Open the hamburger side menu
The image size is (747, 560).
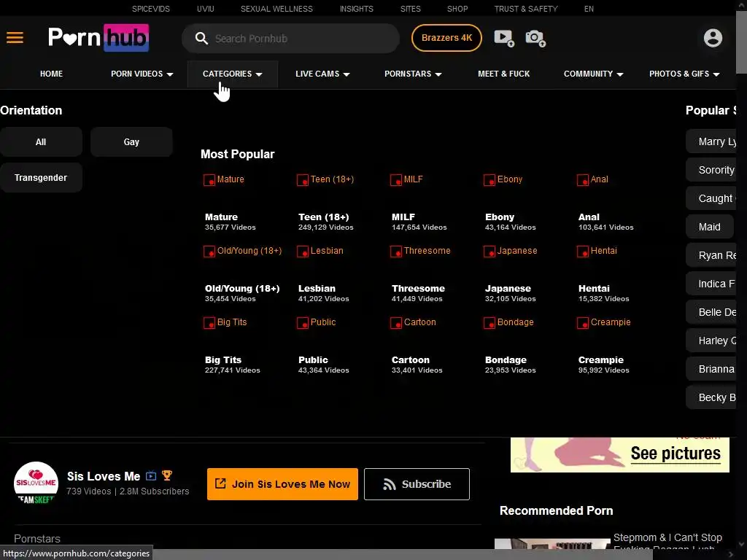click(15, 38)
